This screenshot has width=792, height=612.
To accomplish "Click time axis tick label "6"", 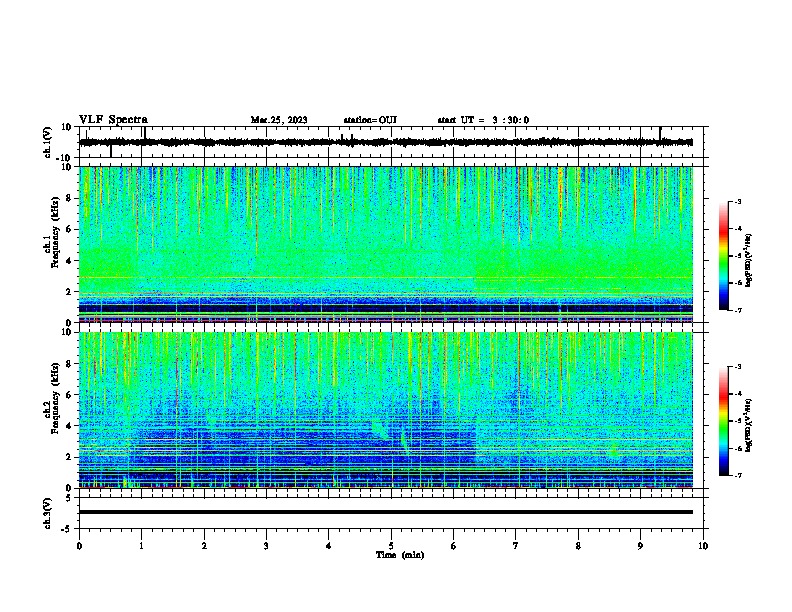I will point(454,546).
